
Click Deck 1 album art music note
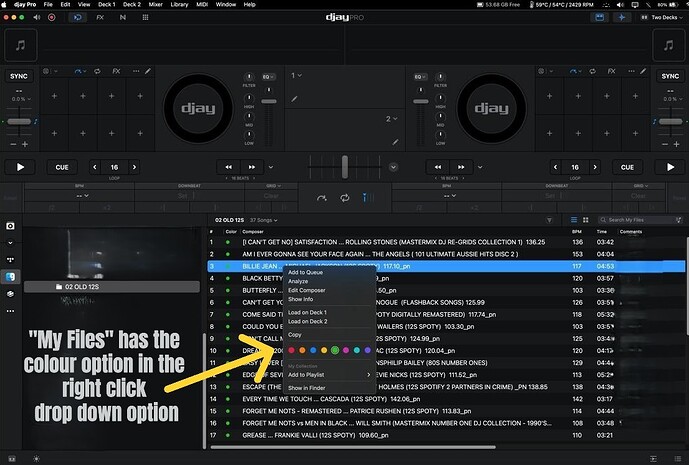point(21,45)
